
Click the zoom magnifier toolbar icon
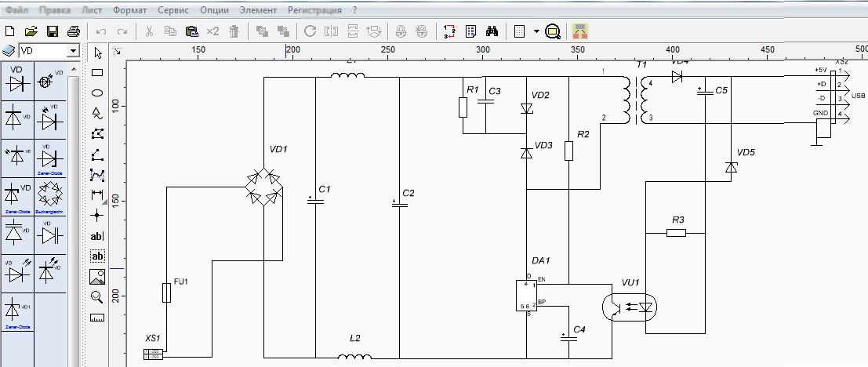(553, 31)
